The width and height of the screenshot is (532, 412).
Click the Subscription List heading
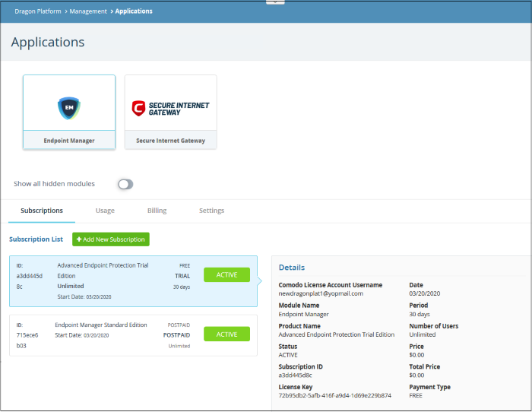click(x=36, y=239)
